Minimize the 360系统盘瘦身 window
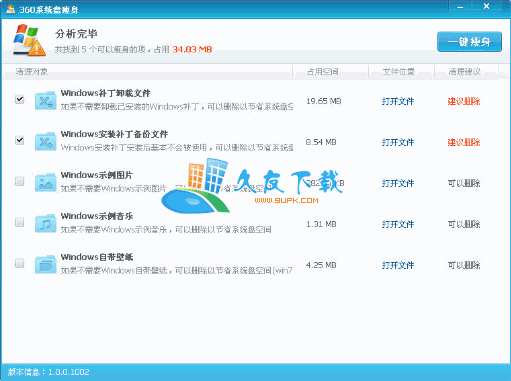The image size is (511, 381). 460,7
